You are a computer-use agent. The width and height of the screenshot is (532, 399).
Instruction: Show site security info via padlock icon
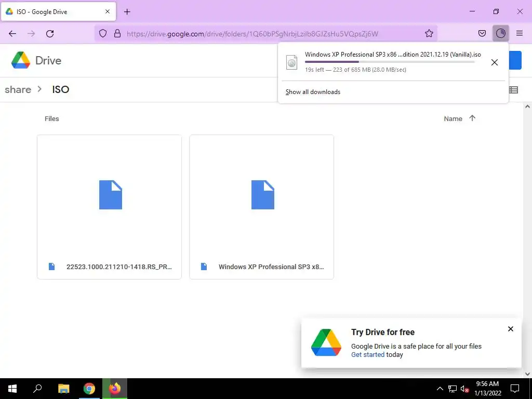117,33
